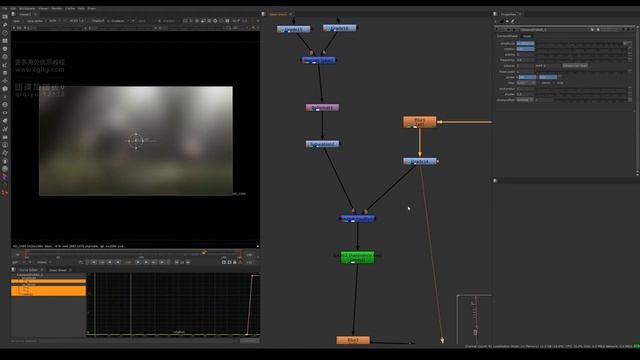Viewport: 640px width, 360px height.
Task: Open the Help menu
Action: point(81,8)
